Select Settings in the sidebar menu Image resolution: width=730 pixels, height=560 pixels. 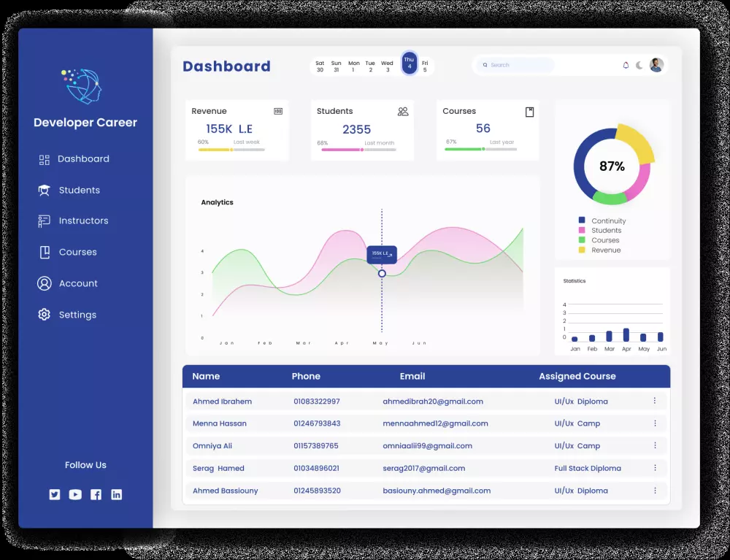77,315
